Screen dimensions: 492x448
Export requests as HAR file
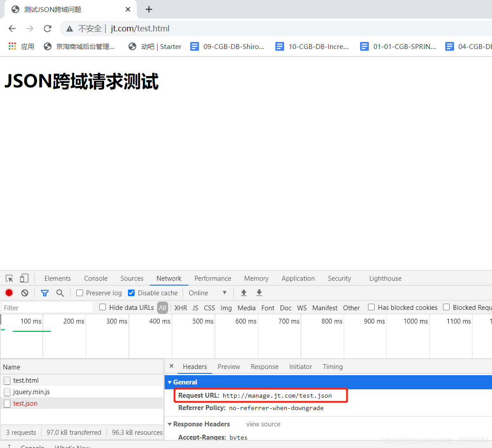(x=259, y=293)
